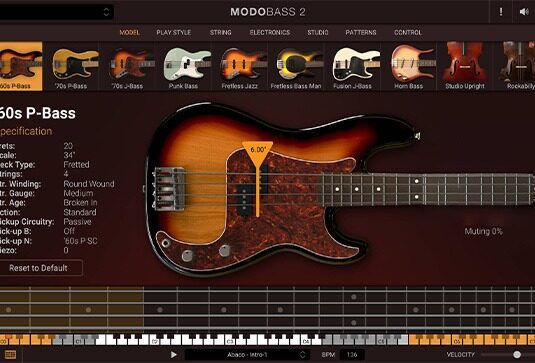This screenshot has width=535, height=363.
Task: Select the '70s J-Bass model thumbnail
Action: [127, 66]
